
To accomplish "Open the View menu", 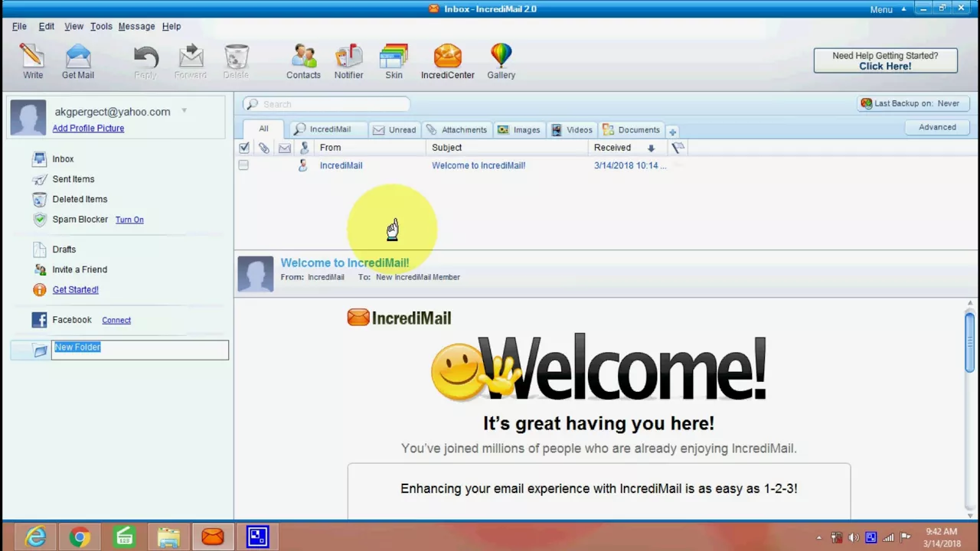I will tap(73, 26).
